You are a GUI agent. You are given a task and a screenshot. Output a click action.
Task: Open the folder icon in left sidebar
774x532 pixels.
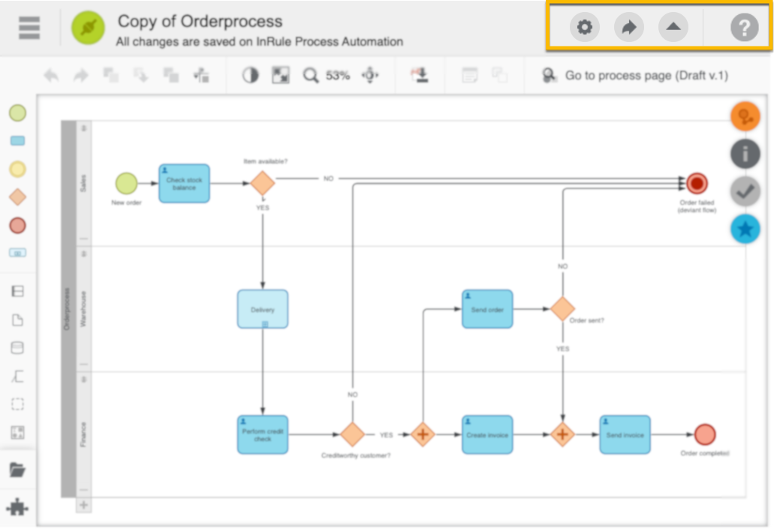click(x=17, y=470)
